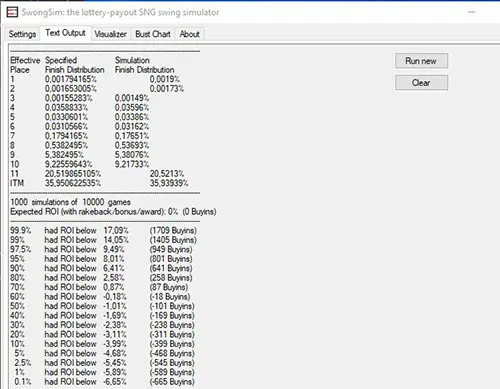The image size is (500, 389).
Task: Click the 50% had ROI below -1,01% row
Action: click(102, 306)
